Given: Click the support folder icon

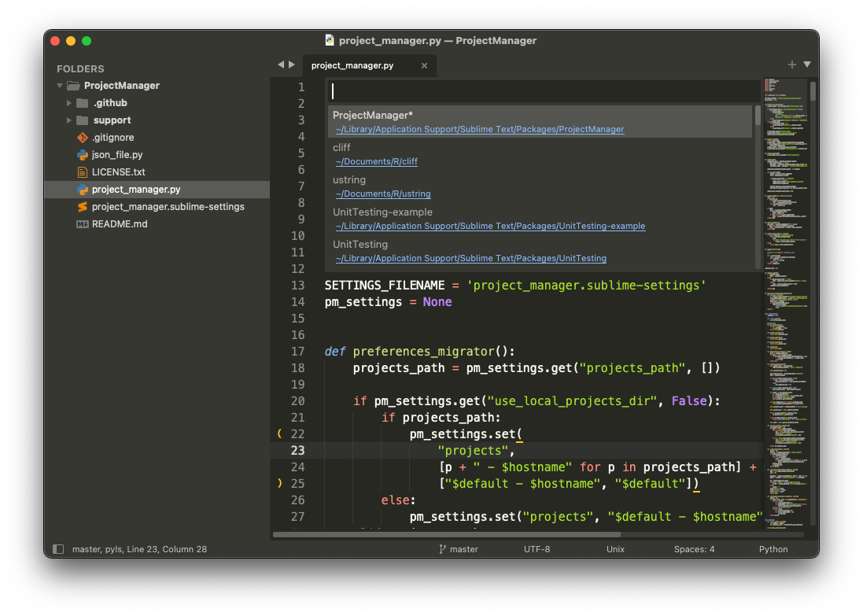Looking at the screenshot, I should [x=83, y=120].
